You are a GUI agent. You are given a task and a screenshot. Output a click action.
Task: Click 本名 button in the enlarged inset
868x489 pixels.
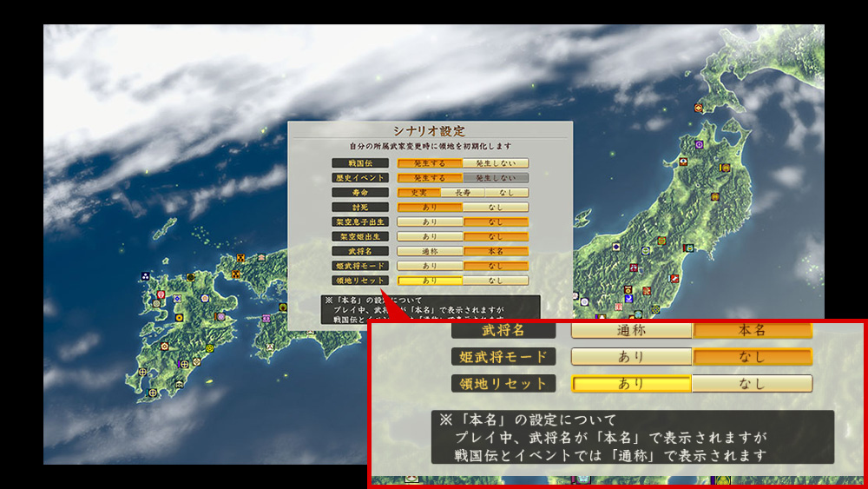(752, 330)
